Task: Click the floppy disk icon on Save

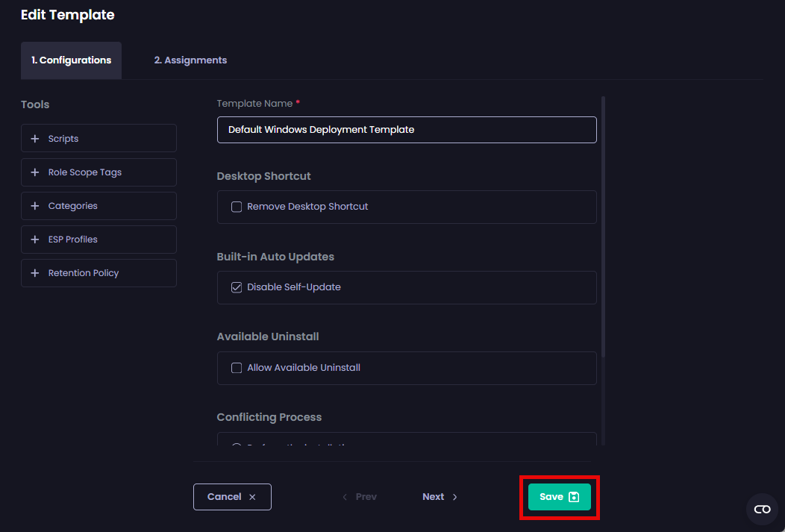Action: pyautogui.click(x=574, y=497)
